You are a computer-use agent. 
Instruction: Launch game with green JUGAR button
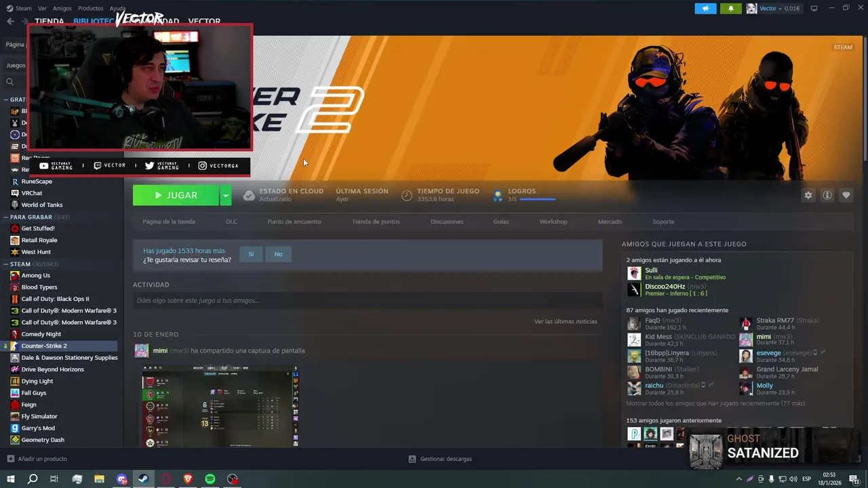pyautogui.click(x=176, y=195)
